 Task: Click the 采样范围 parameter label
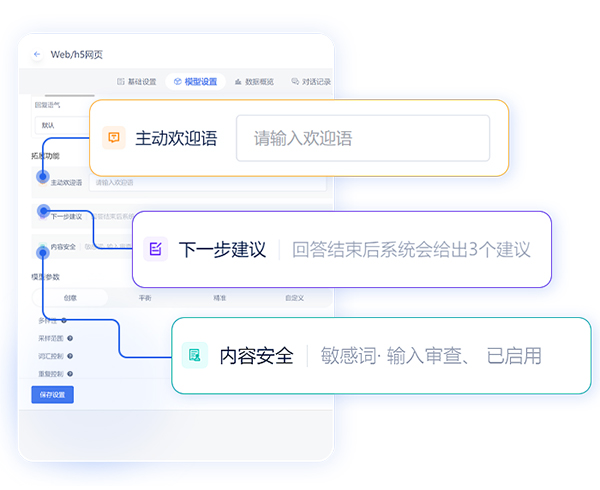tap(51, 338)
